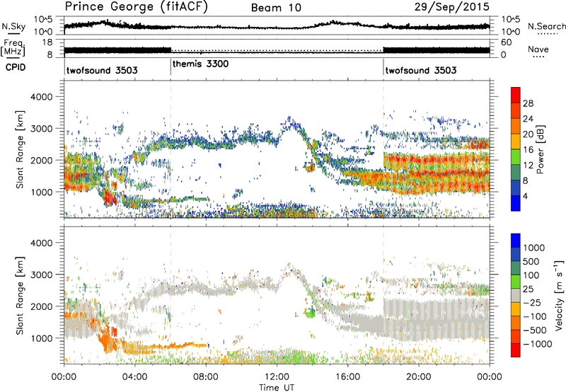Image resolution: width=566 pixels, height=392 pixels.
Task: Select the blue top segment of Velocity colorbar
Action: [x=516, y=241]
